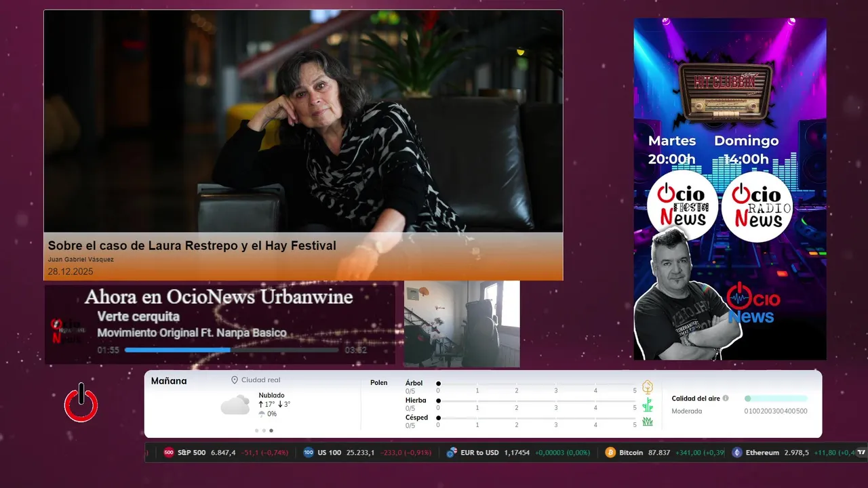
Task: Click the orange Bitcoin coin icon
Action: click(610, 453)
